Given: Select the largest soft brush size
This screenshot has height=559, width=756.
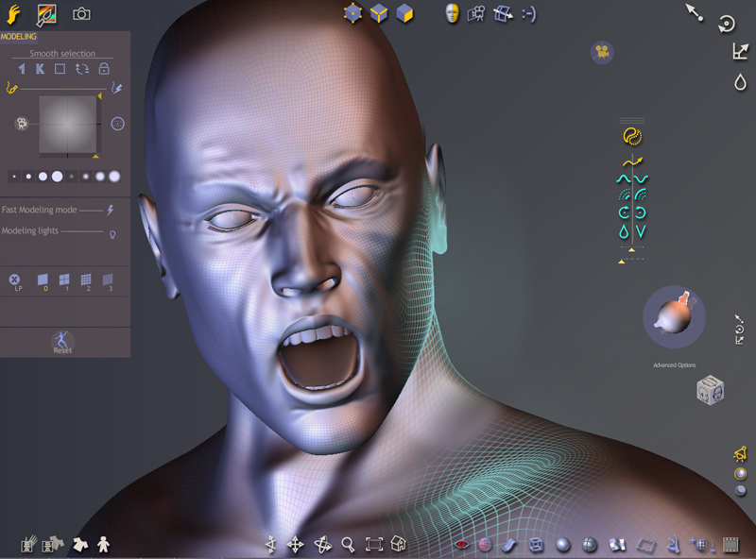Looking at the screenshot, I should (x=114, y=177).
